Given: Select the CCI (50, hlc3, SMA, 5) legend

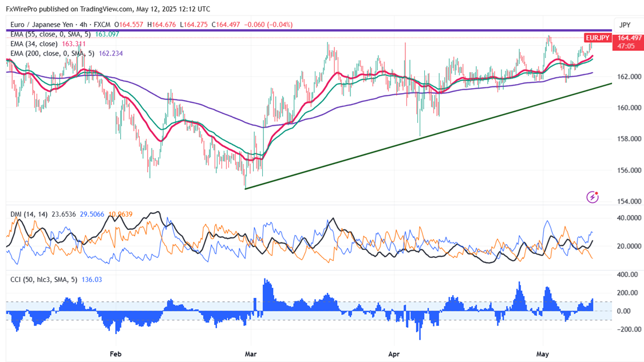Looking at the screenshot, I should tap(44, 280).
